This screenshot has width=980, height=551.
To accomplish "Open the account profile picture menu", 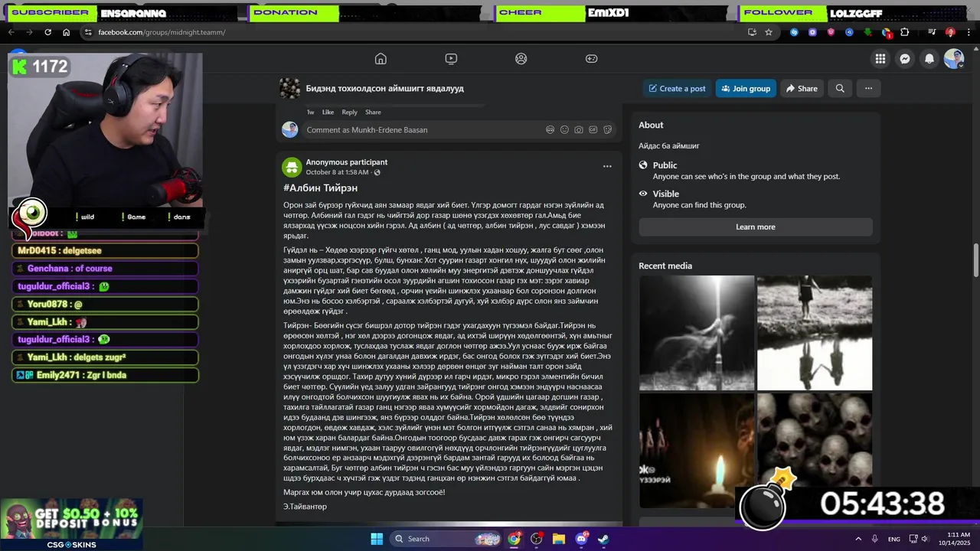I will (954, 59).
